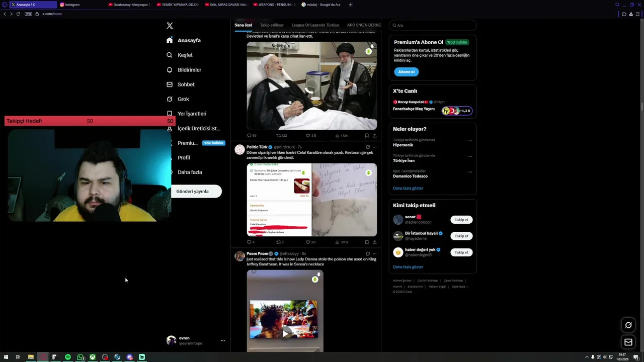The height and width of the screenshot is (362, 644).
Task: Open Politic Türk profile avatar
Action: pyautogui.click(x=239, y=150)
